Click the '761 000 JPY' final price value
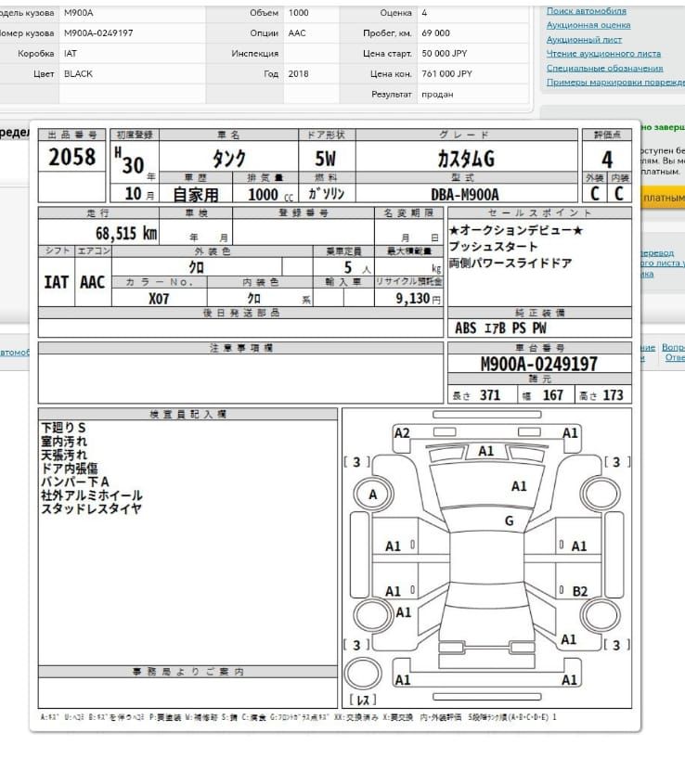Screen dimensions: 685x784 click(x=446, y=73)
